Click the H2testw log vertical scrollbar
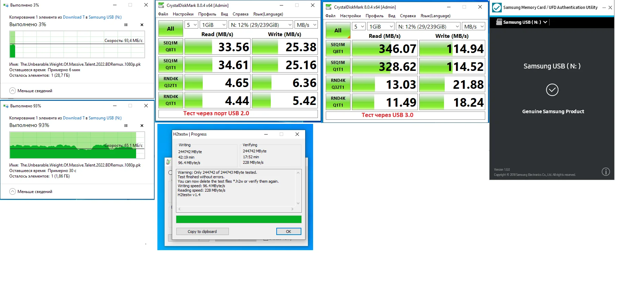644x289 pixels. pos(298,188)
